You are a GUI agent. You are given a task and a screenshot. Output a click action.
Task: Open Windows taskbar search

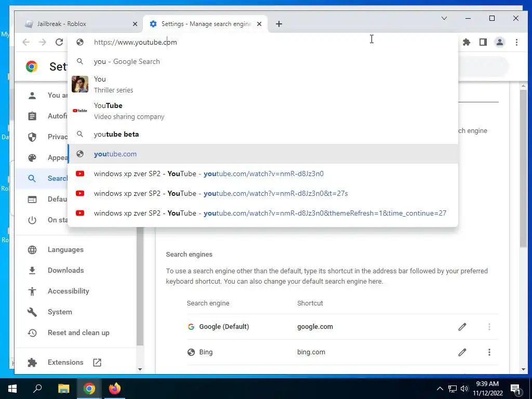37,389
